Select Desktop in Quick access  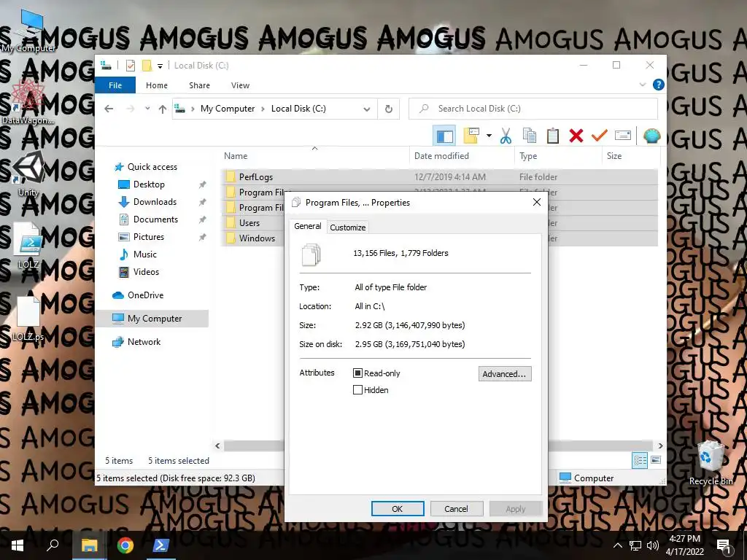click(149, 184)
